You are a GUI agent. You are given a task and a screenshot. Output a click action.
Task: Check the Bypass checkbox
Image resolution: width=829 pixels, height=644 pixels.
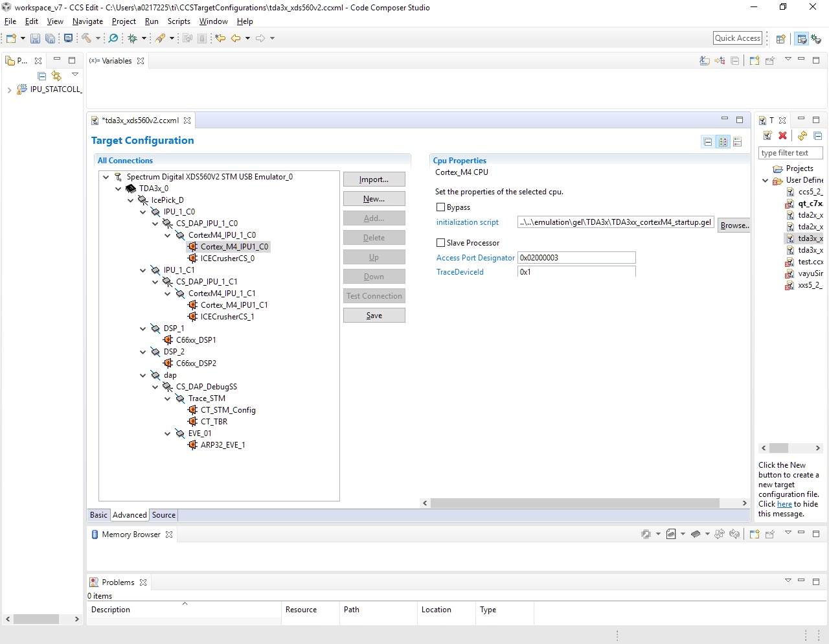click(x=441, y=207)
